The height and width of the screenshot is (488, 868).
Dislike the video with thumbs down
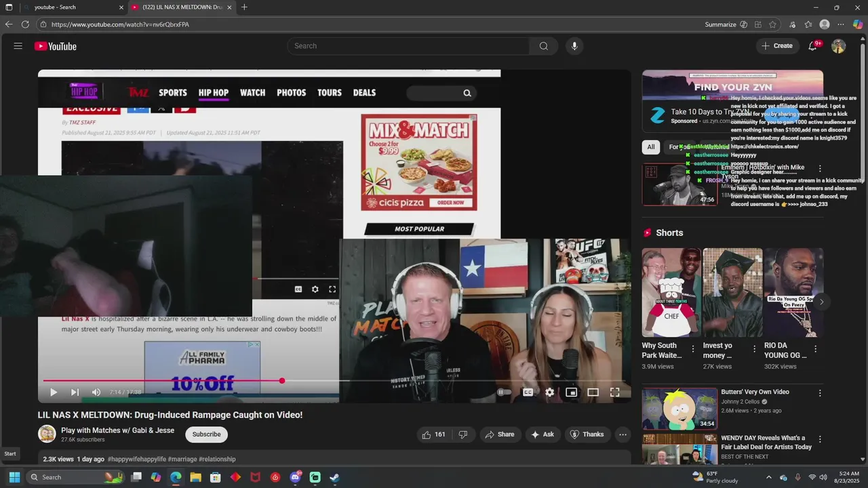coord(463,434)
